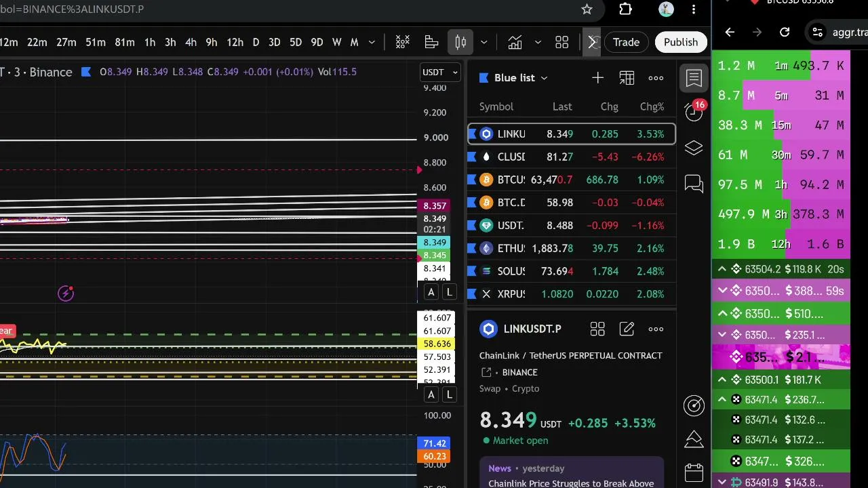The height and width of the screenshot is (488, 868).
Task: Open alerts icon with 16 badge
Action: click(x=694, y=112)
